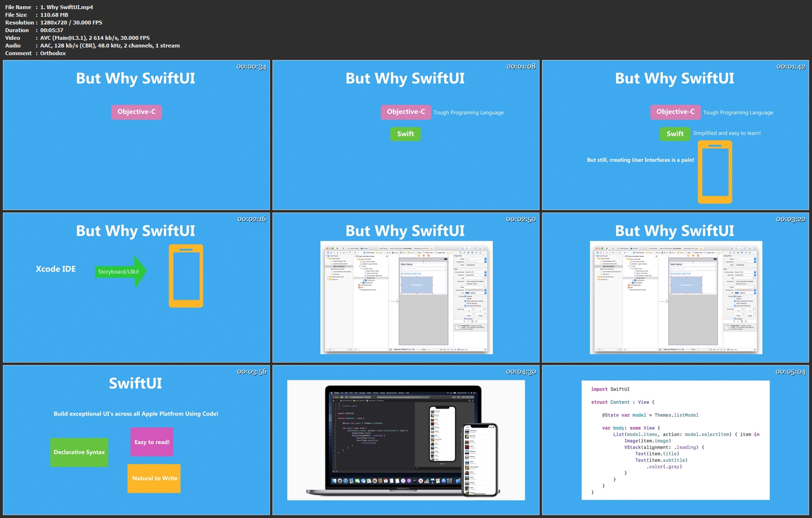
Task: Click 'But Why SwiftUI' heading in the 00:00:34 frame
Action: (136, 79)
